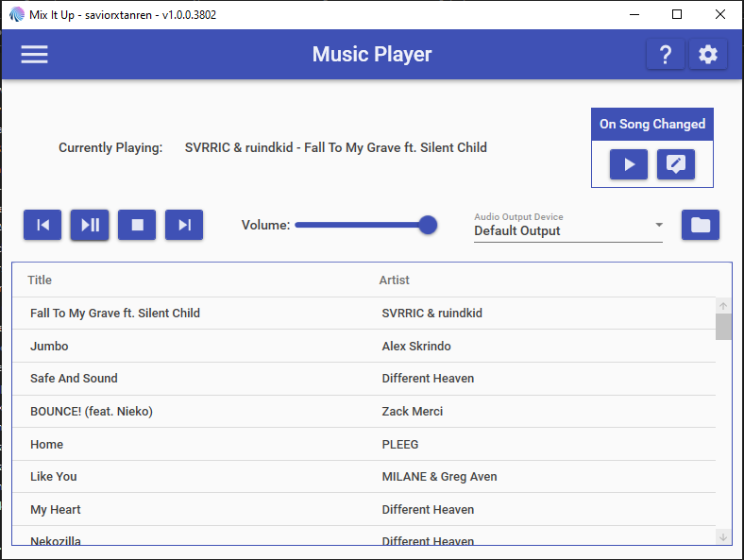744x560 pixels.
Task: Click the currently playing song title text
Action: 335,147
